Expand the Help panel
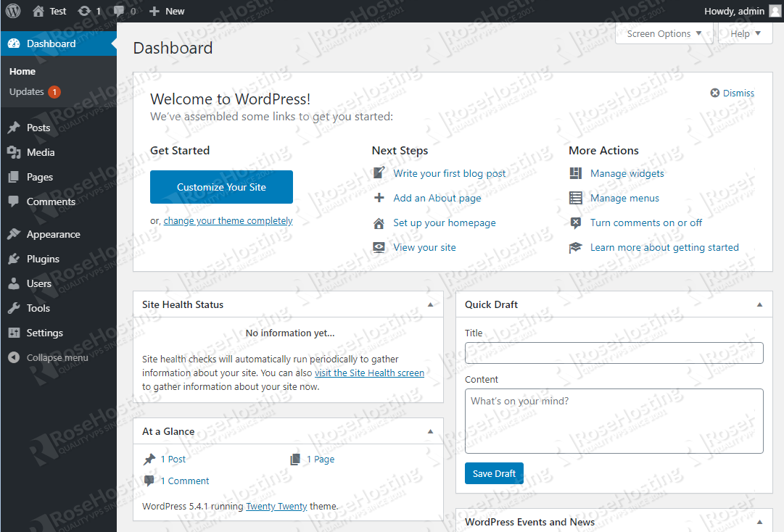 tap(744, 33)
